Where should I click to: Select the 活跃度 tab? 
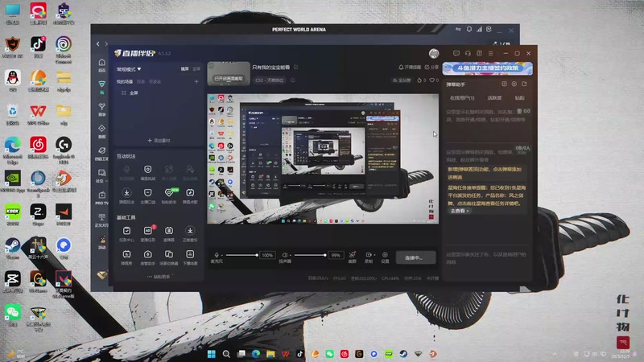click(x=494, y=98)
